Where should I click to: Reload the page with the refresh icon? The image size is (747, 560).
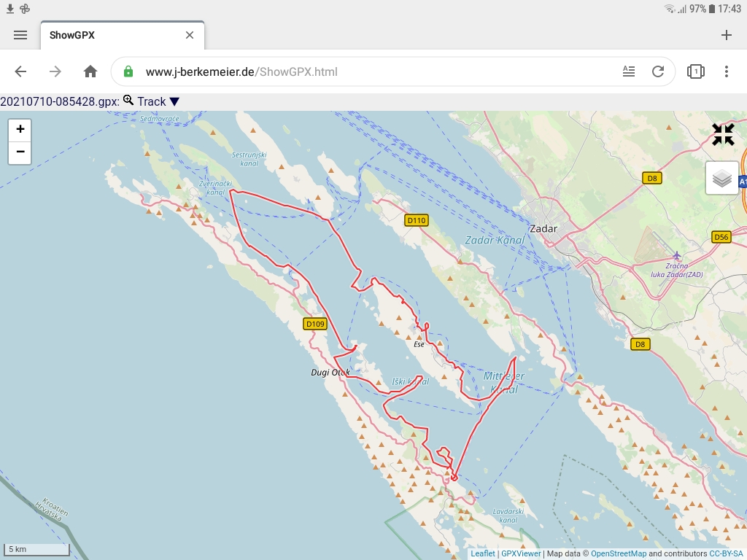click(658, 71)
